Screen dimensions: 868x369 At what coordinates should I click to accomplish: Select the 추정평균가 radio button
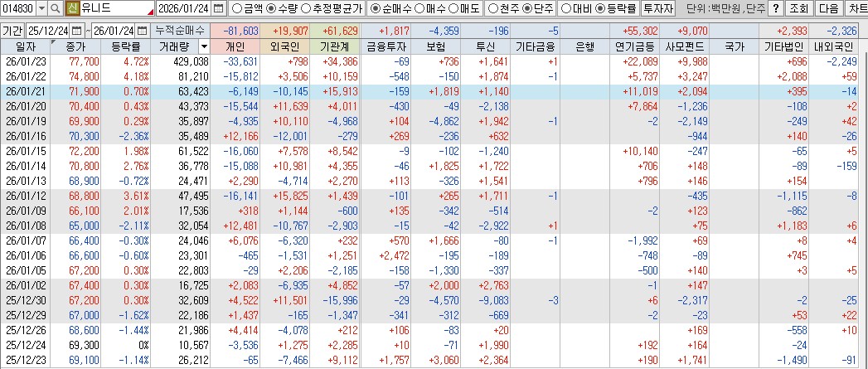pyautogui.click(x=306, y=8)
